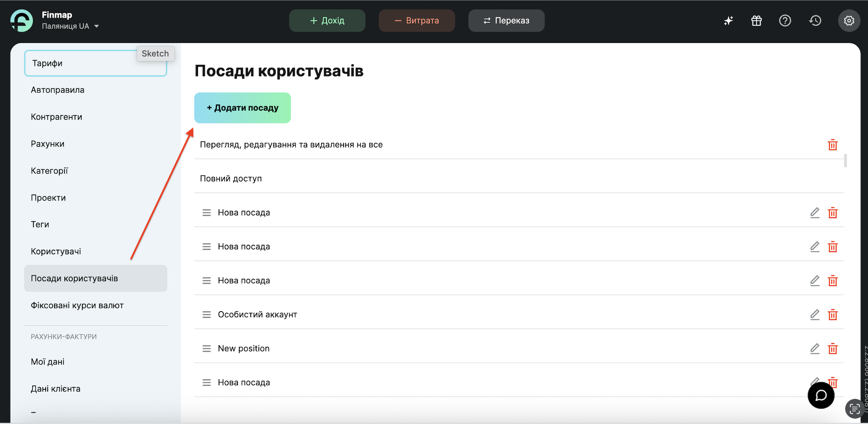Click the AI sparkle icon
Screen dimensions: 868x424
click(x=728, y=21)
